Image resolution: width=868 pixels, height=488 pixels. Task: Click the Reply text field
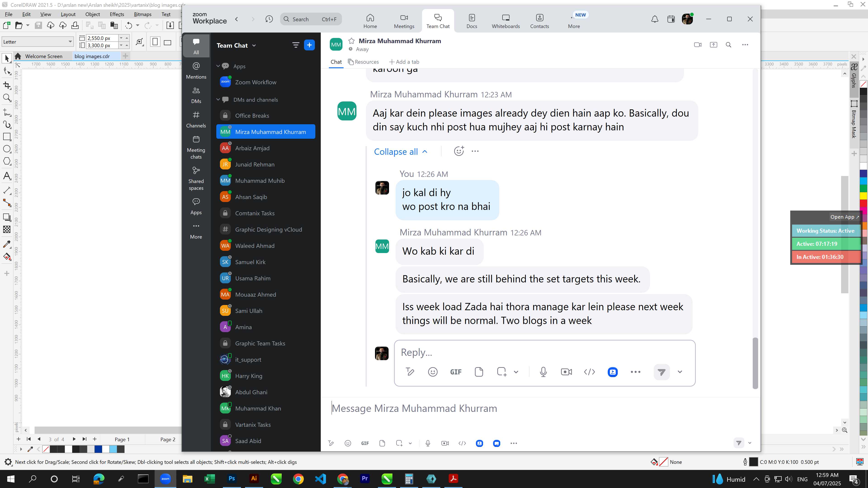545,352
